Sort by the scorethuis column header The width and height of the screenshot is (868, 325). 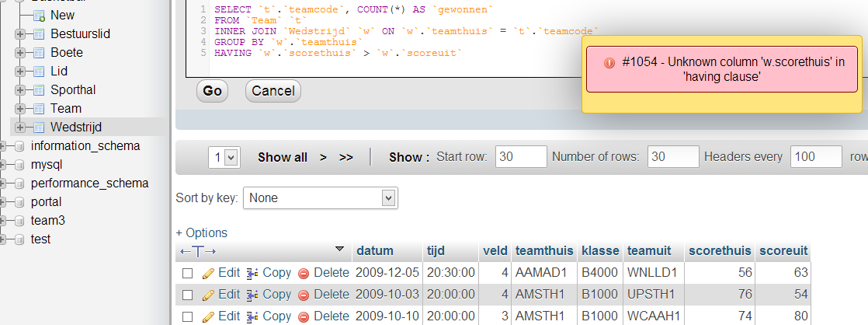719,251
